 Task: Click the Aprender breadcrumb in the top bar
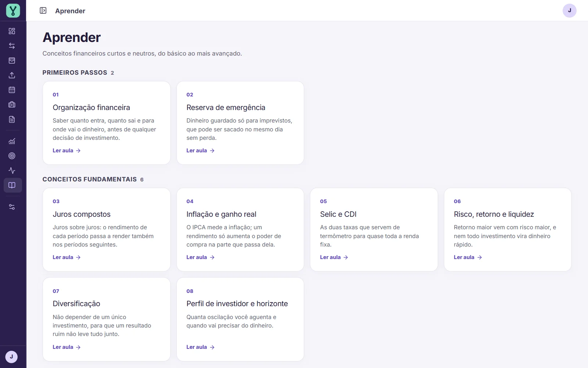70,11
